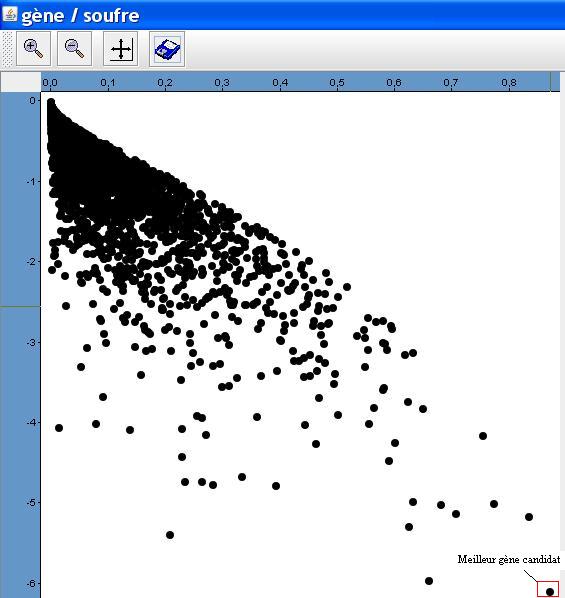Click the 0 label at top of vertical axis
The width and height of the screenshot is (565, 598).
coord(34,100)
